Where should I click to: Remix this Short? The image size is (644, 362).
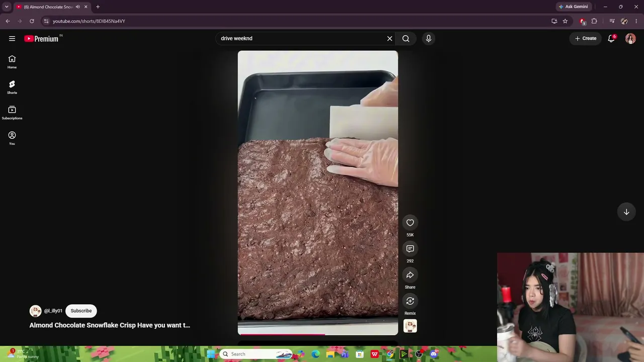410,301
